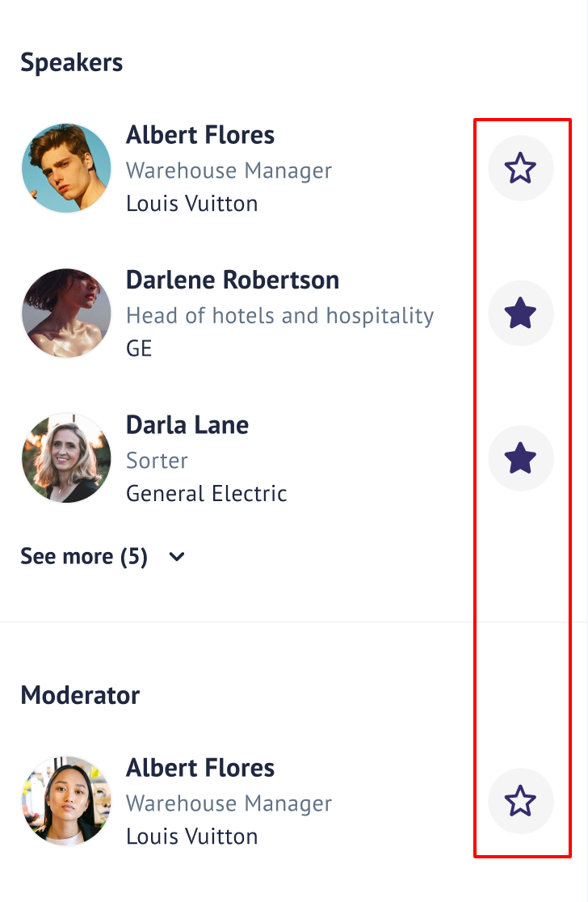Click Albert Flores's name under Moderator
The height and width of the screenshot is (902, 588).
click(x=200, y=768)
